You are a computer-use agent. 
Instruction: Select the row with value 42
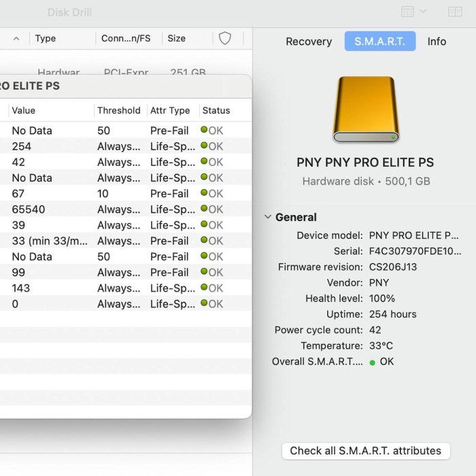[125, 162]
